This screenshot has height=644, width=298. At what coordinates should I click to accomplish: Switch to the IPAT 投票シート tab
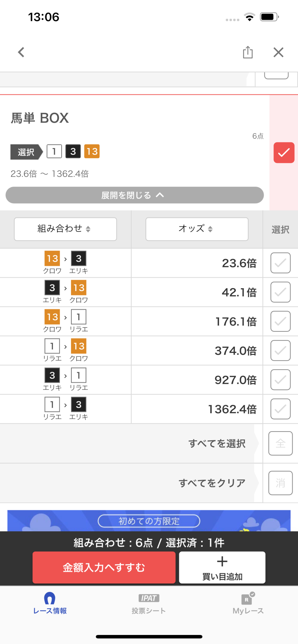pos(149,604)
